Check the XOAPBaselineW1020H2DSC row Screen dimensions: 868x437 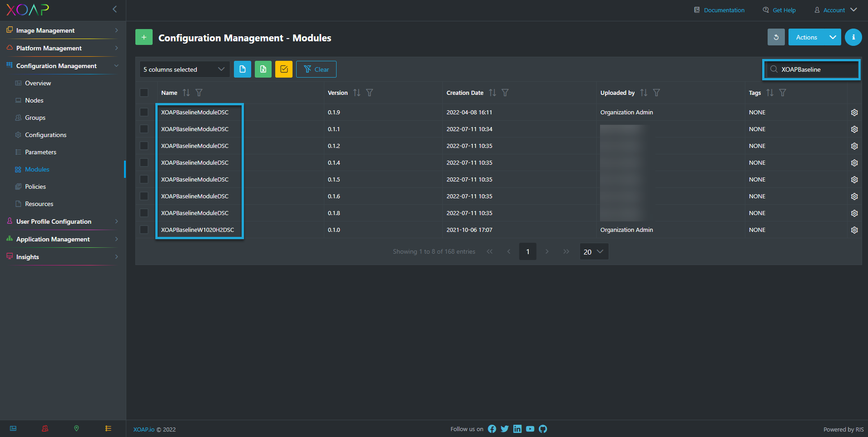click(x=144, y=230)
